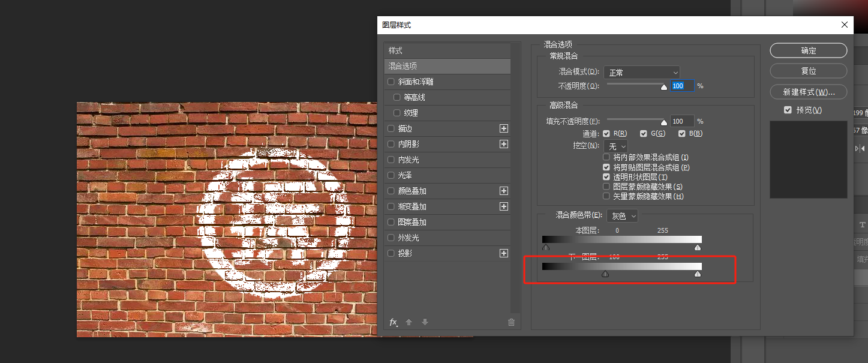Click the styles list vertical scrollbar
868x363 pixels.
(516, 177)
